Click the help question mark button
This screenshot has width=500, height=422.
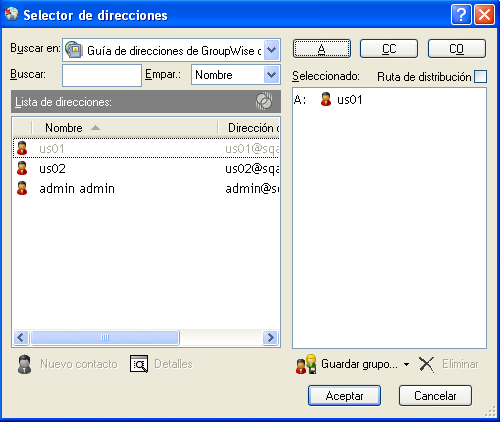point(461,15)
